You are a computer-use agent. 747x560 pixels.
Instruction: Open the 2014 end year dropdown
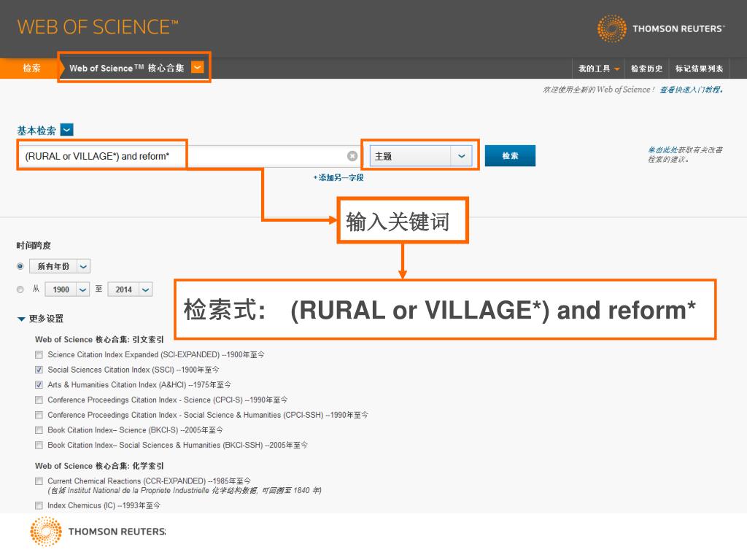click(x=130, y=289)
